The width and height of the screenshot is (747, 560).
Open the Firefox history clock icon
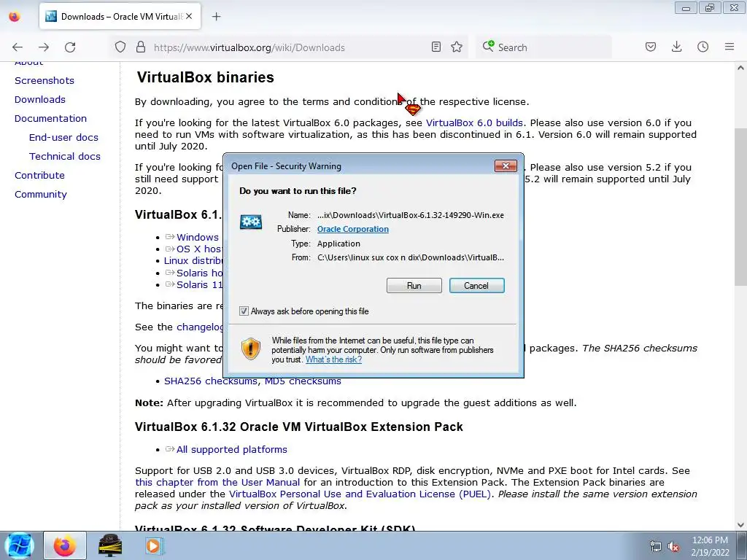[703, 47]
